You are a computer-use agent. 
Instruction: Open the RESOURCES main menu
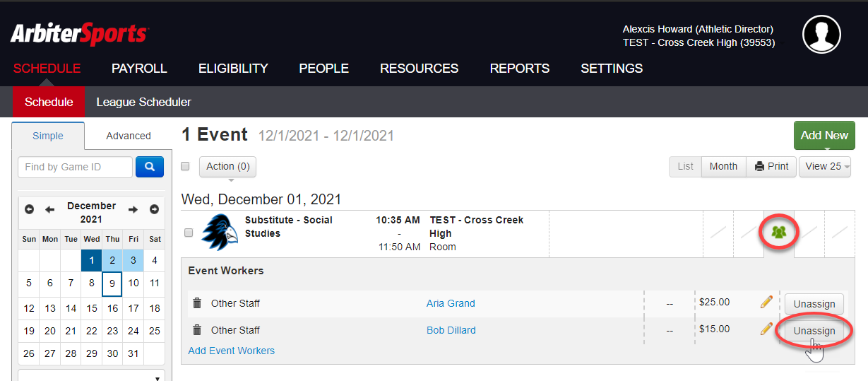(419, 69)
